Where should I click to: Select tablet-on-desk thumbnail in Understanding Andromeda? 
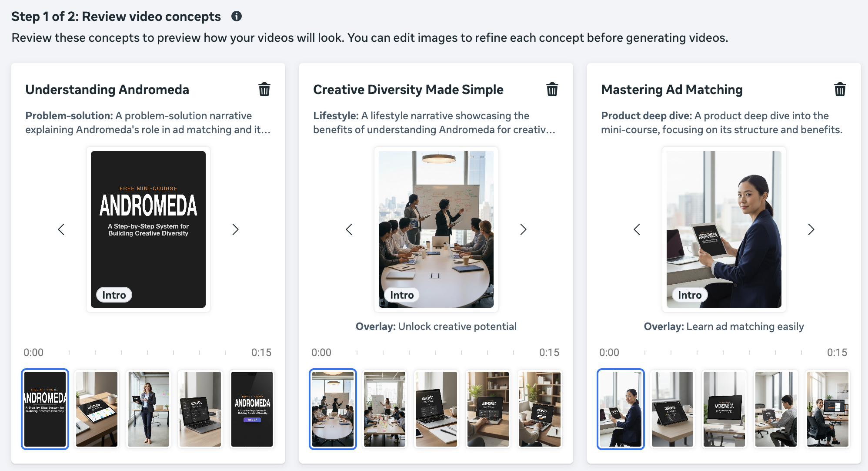(x=97, y=409)
